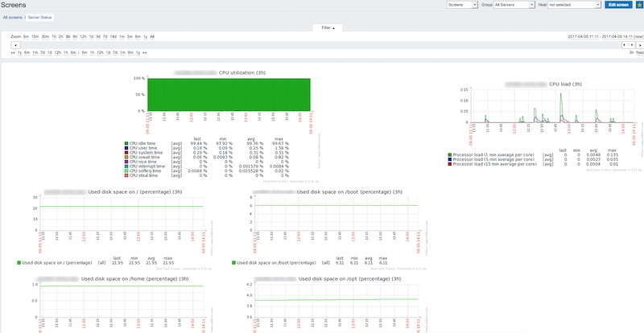Toggle the fixed time period link
Viewport: 644px width, 333px height.
[x=640, y=53]
